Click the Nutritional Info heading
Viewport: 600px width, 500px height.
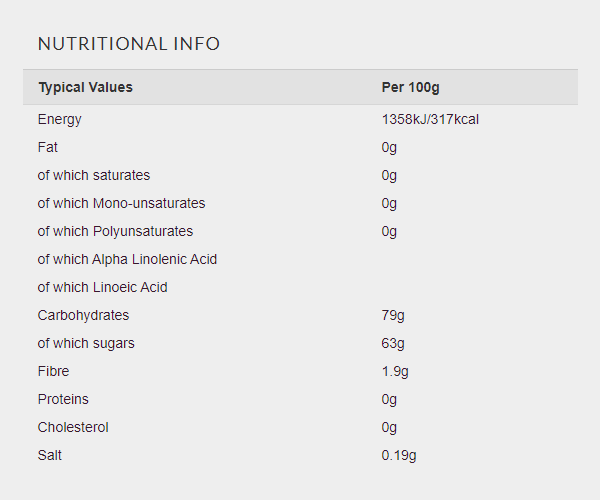[x=129, y=44]
